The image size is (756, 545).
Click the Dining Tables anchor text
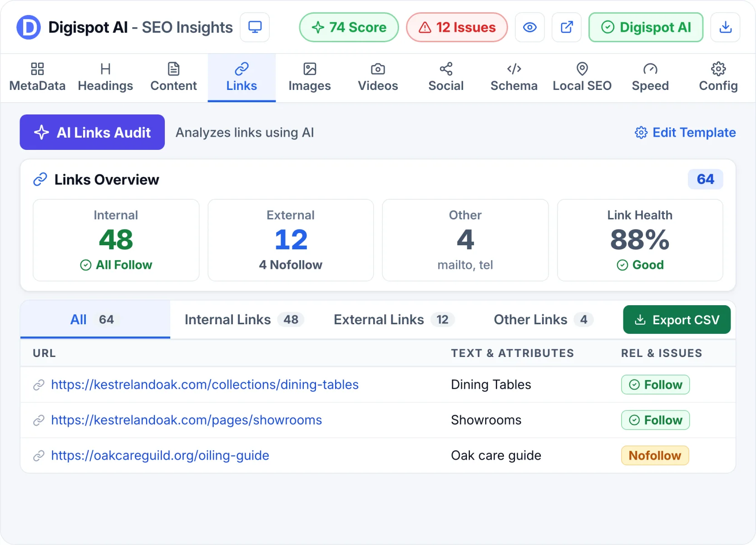click(x=491, y=385)
